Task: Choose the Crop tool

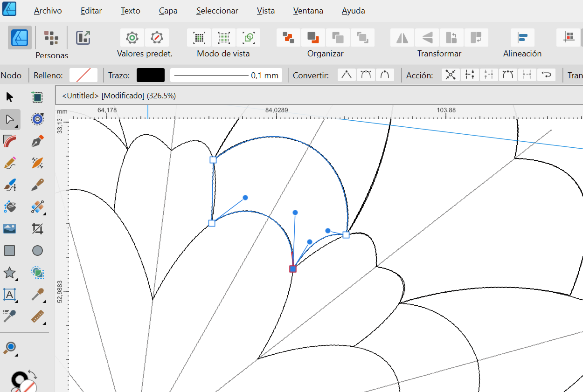Action: (38, 228)
